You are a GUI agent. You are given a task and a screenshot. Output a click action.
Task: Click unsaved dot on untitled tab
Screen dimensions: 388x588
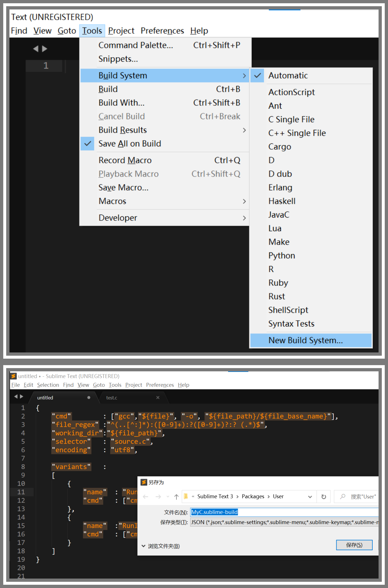[x=89, y=398]
